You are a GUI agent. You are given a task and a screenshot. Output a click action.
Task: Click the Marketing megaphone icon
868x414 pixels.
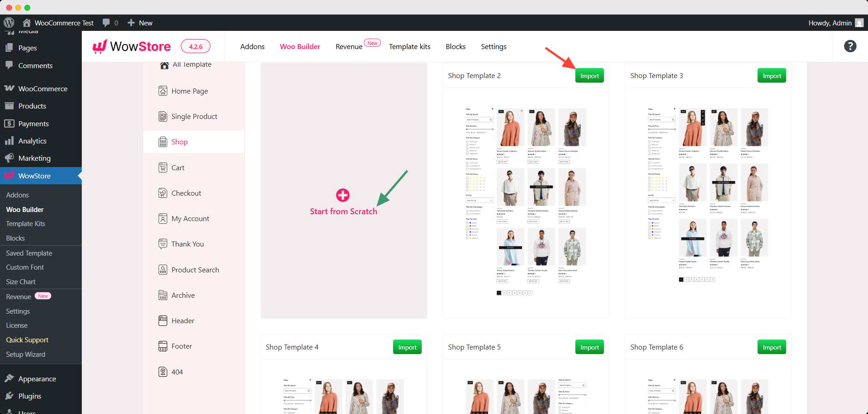(x=9, y=158)
